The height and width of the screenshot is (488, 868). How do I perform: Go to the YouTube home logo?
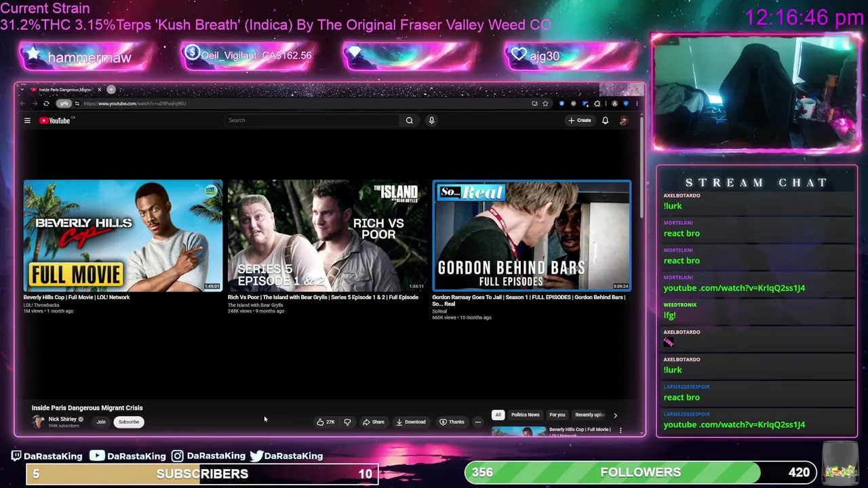tap(55, 121)
